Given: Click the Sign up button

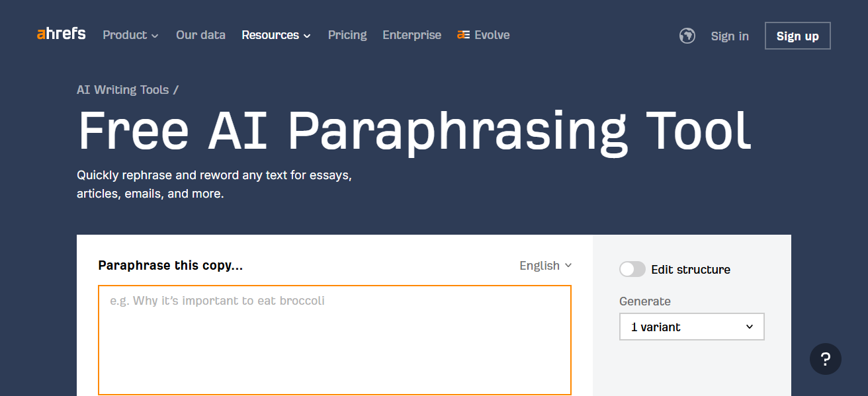Looking at the screenshot, I should [797, 36].
